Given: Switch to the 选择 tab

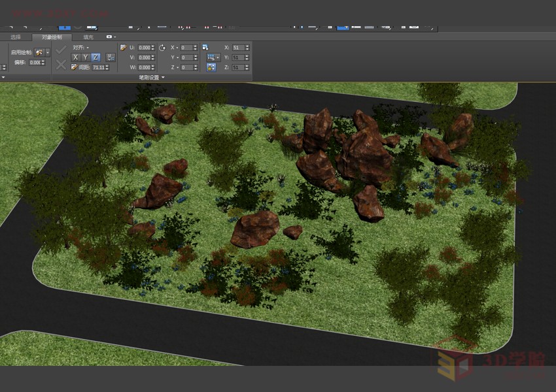Looking at the screenshot, I should [x=16, y=37].
